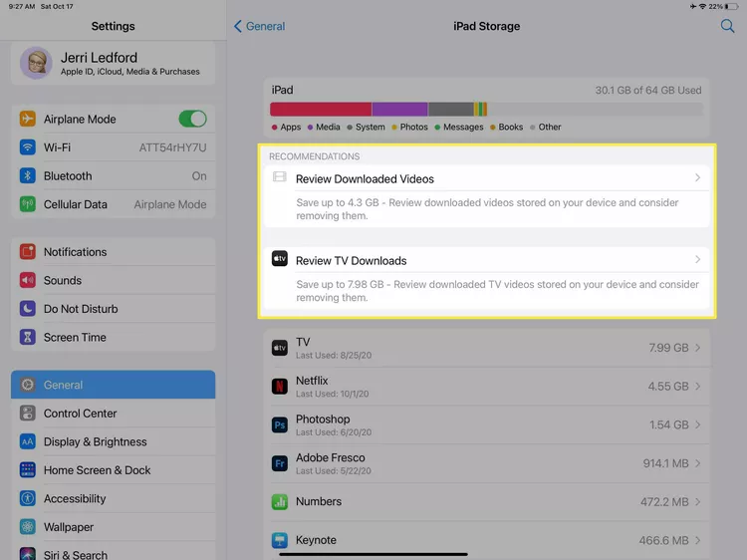Tap the Apple TV icon beside Review TV Downloads
This screenshot has width=747, height=560.
pos(280,259)
